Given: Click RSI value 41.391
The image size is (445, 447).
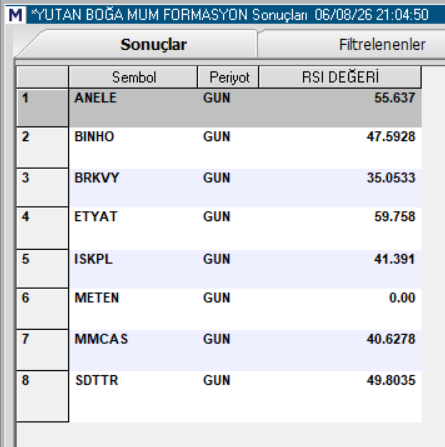Looking at the screenshot, I should (394, 259).
